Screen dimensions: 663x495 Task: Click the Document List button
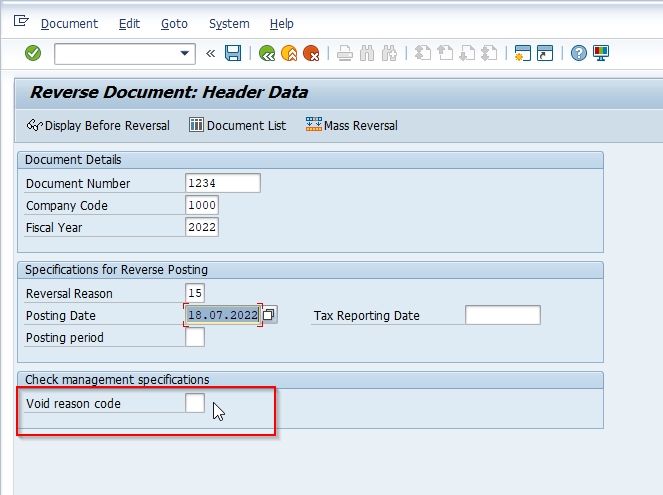point(238,126)
